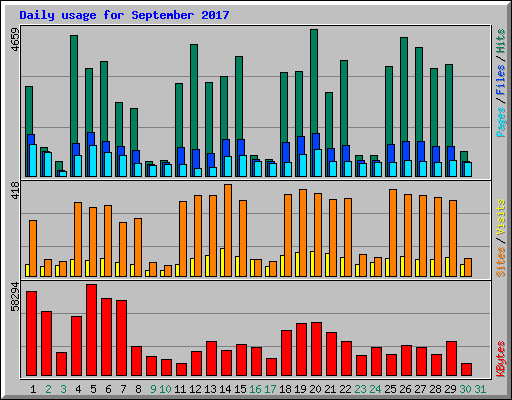Image resolution: width=512 pixels, height=400 pixels.
Task: Click day label '6' on axis
Action: coord(108,389)
